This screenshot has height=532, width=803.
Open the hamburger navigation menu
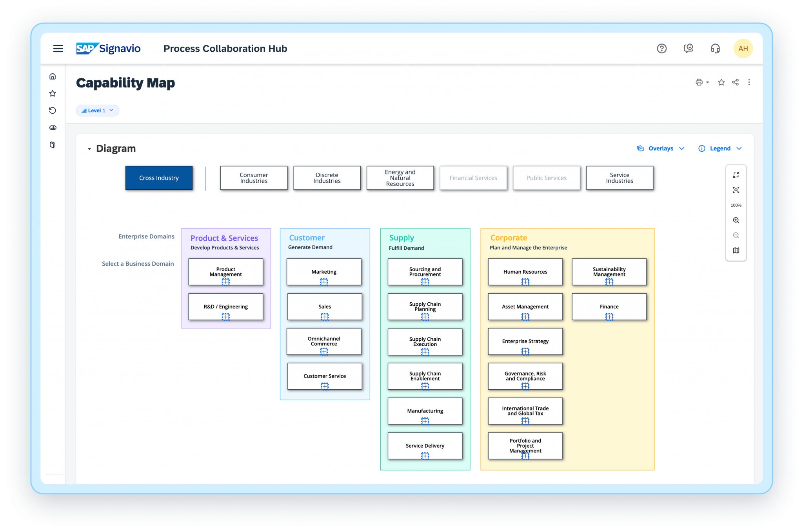58,48
